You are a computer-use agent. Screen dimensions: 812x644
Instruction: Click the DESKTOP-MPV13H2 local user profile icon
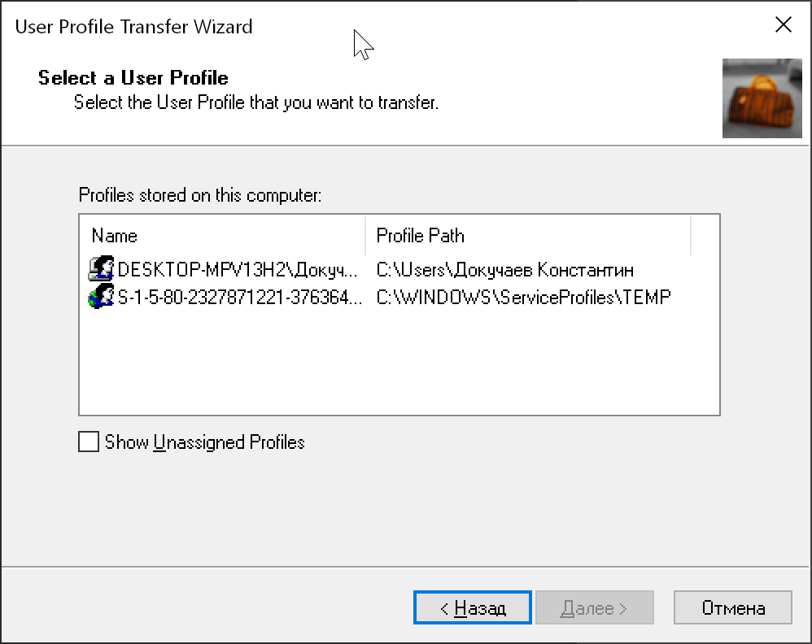(101, 268)
